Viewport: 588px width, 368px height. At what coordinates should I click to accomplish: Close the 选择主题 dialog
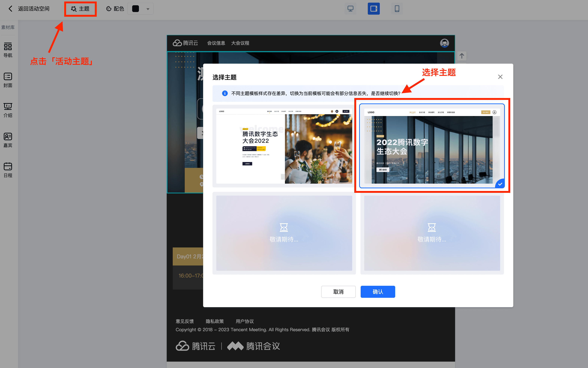(x=500, y=77)
